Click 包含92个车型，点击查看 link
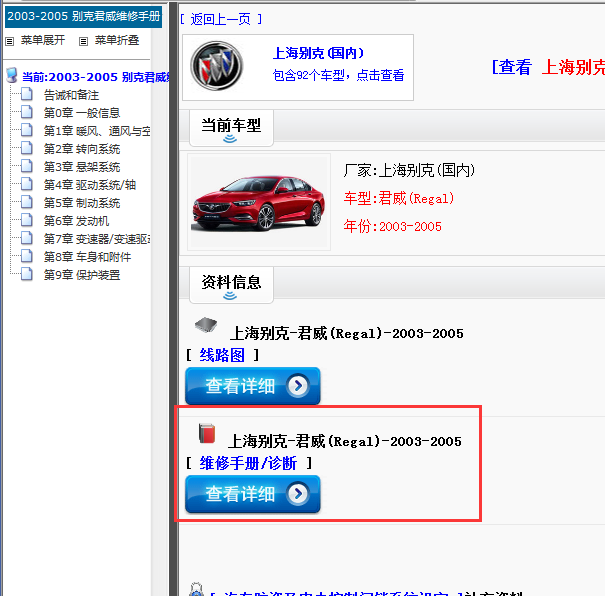Screen dimensions: 605x596 338,75
